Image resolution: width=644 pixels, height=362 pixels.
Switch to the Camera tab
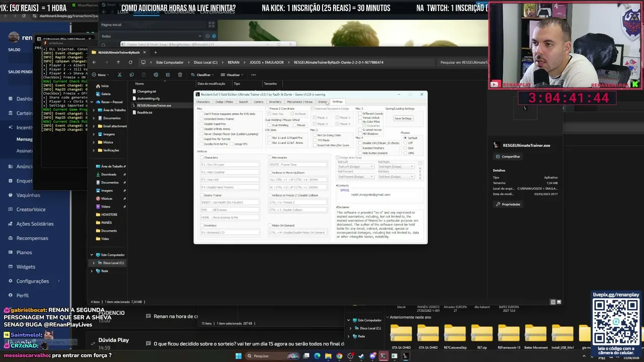click(259, 102)
